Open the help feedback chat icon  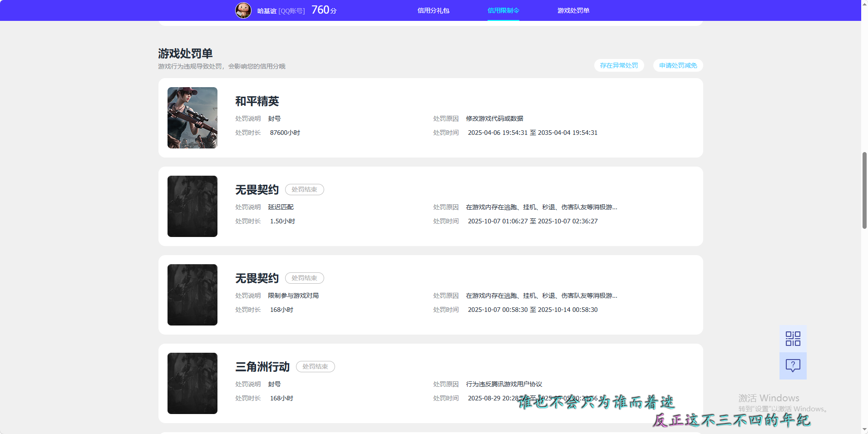click(793, 366)
